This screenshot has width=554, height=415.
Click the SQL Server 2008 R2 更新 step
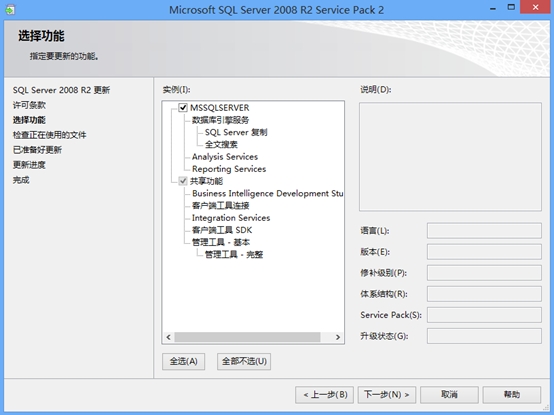pos(61,90)
